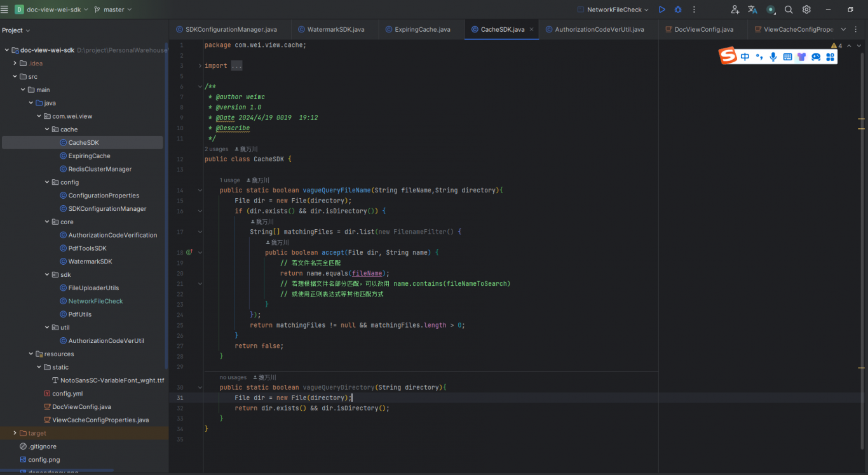Select config.yml file
The image size is (868, 475).
67,394
